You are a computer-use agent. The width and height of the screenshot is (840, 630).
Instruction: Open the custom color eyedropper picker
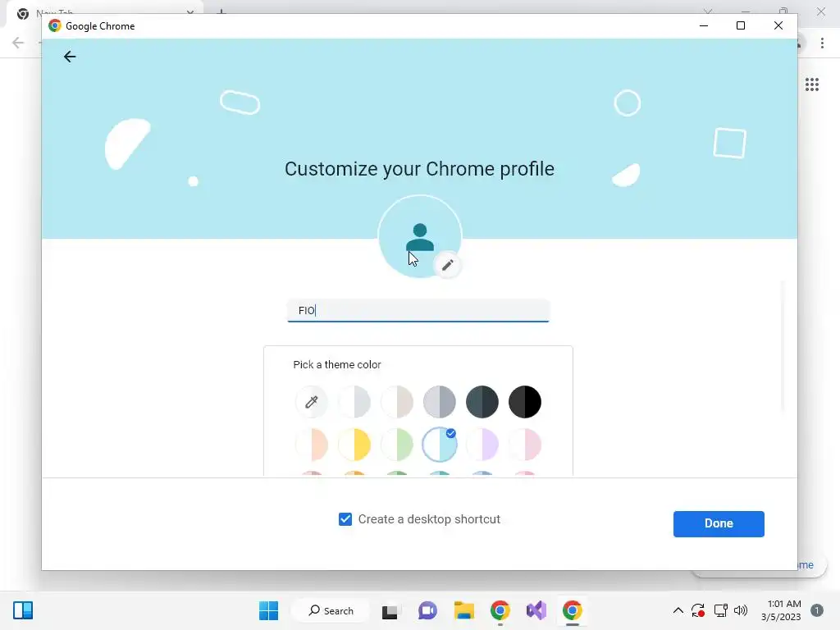pos(311,402)
